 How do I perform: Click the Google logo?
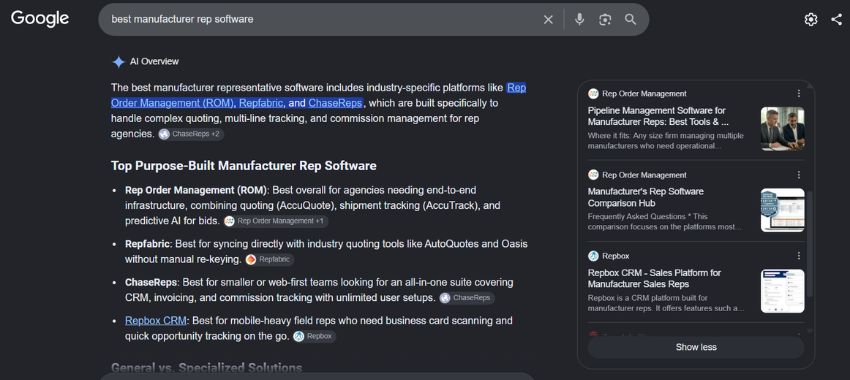coord(40,18)
